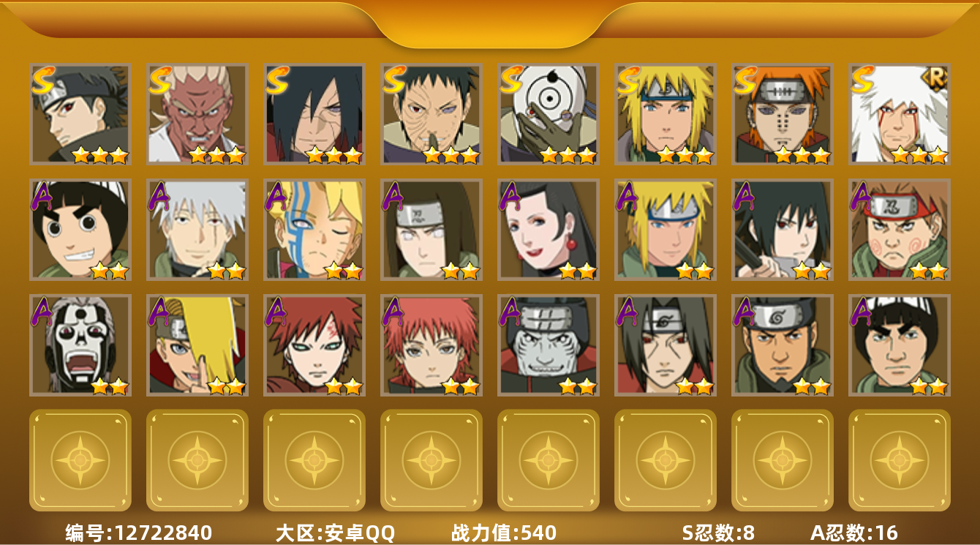Image resolution: width=980 pixels, height=545 pixels.
Task: Click the 编号:12722840 account number text
Action: (x=139, y=533)
